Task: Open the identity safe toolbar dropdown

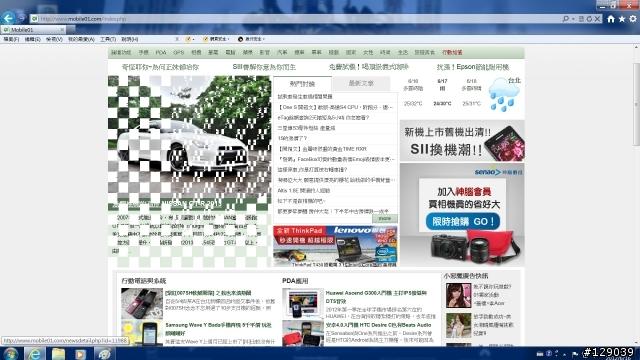Action: [251, 39]
